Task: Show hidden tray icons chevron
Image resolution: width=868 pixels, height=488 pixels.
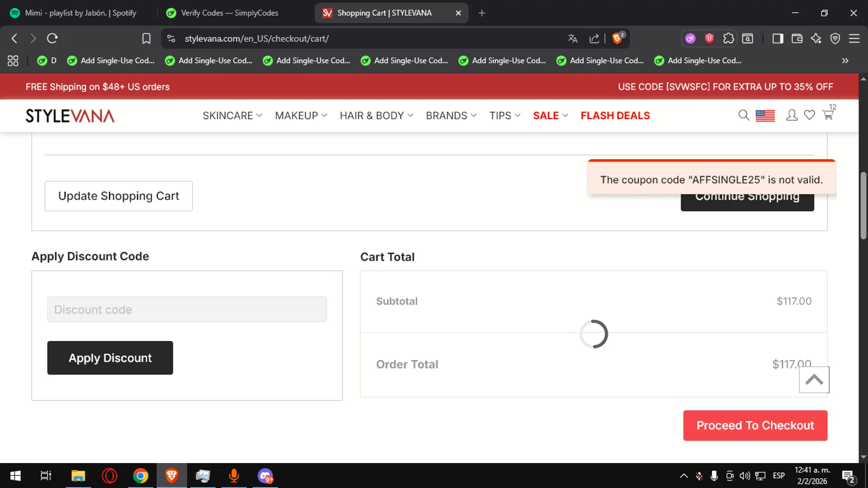Action: point(684,476)
